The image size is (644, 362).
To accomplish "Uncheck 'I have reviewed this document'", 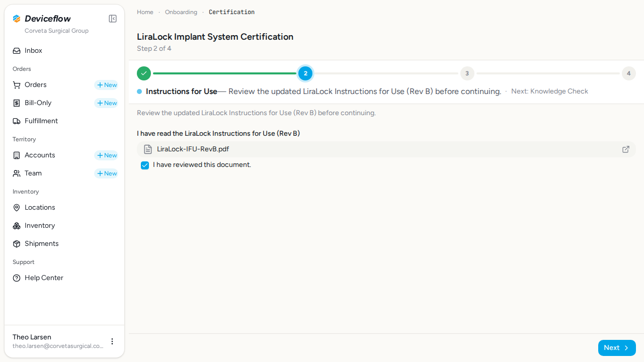I will click(145, 165).
